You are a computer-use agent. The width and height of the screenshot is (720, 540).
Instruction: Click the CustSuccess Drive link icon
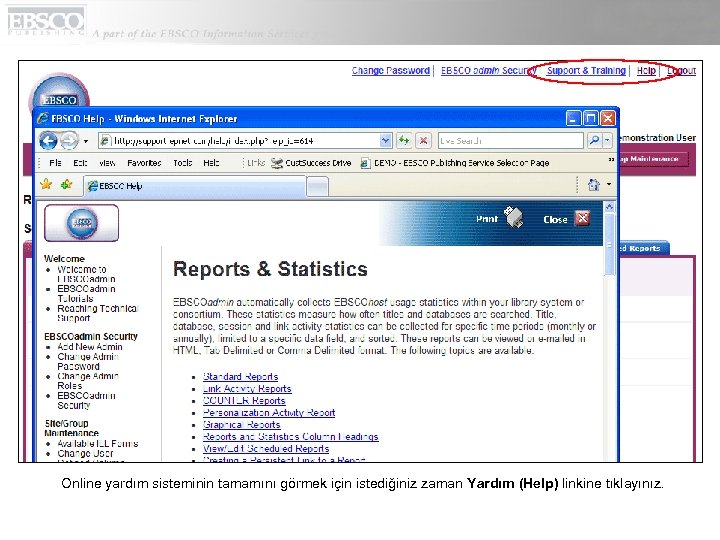276,163
